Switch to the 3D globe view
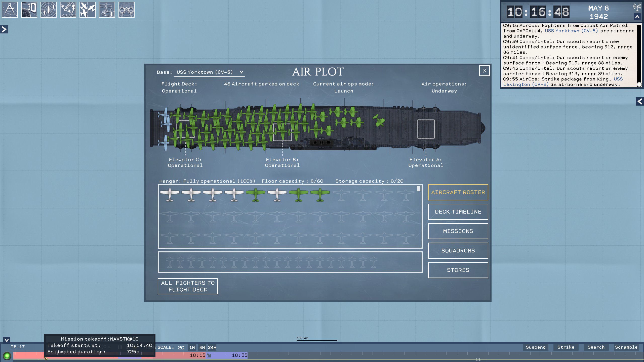The width and height of the screenshot is (644, 362). pos(29,10)
